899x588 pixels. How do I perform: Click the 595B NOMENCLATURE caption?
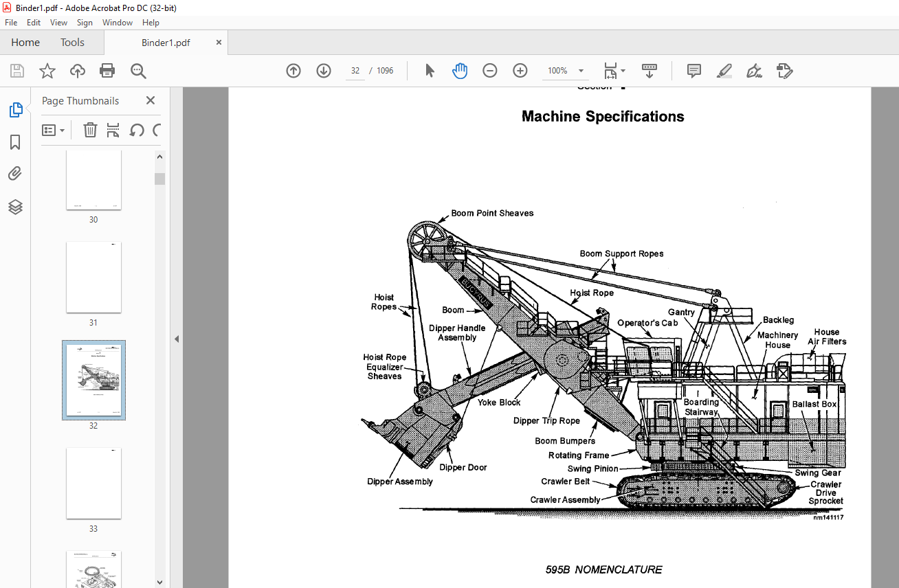pos(604,569)
